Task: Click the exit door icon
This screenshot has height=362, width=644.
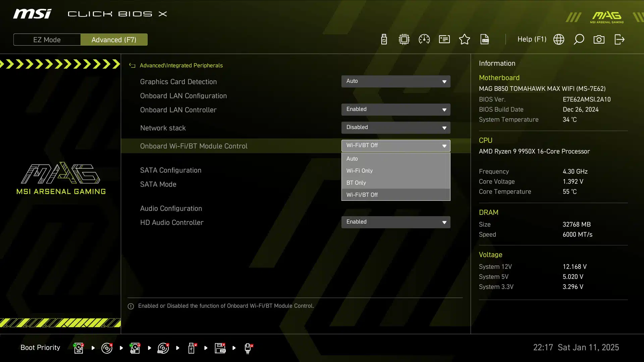Action: 619,40
